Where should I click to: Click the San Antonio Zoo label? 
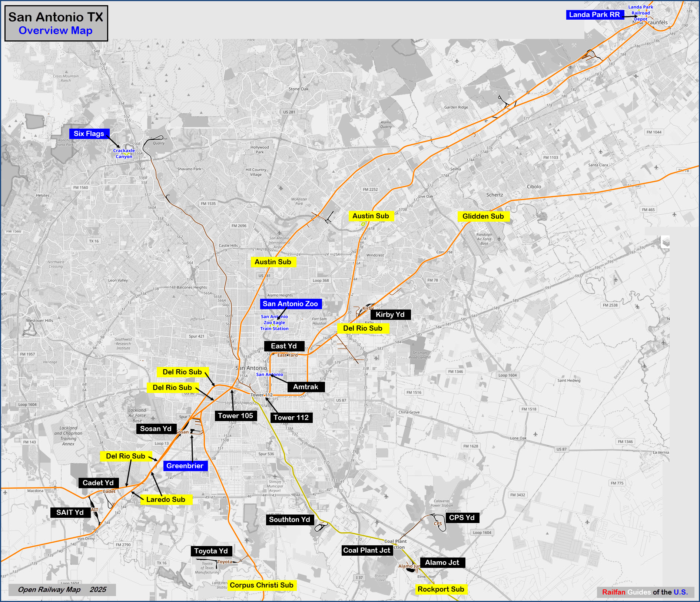click(290, 304)
